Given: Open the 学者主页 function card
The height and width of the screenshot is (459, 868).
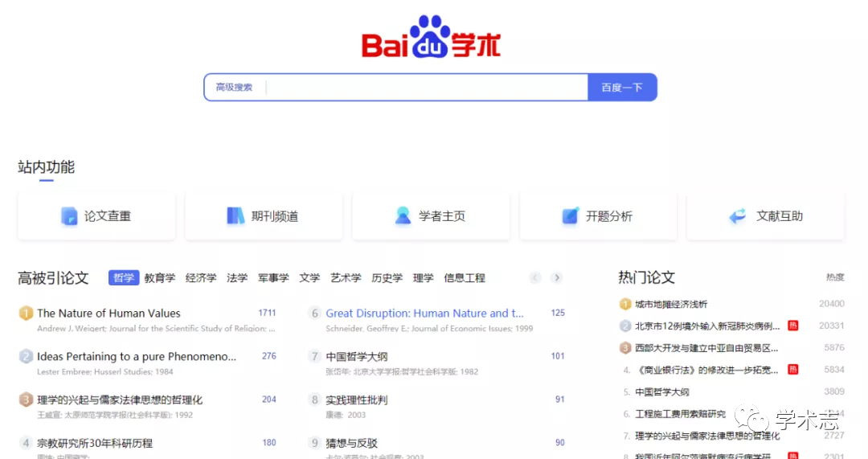Looking at the screenshot, I should click(431, 216).
